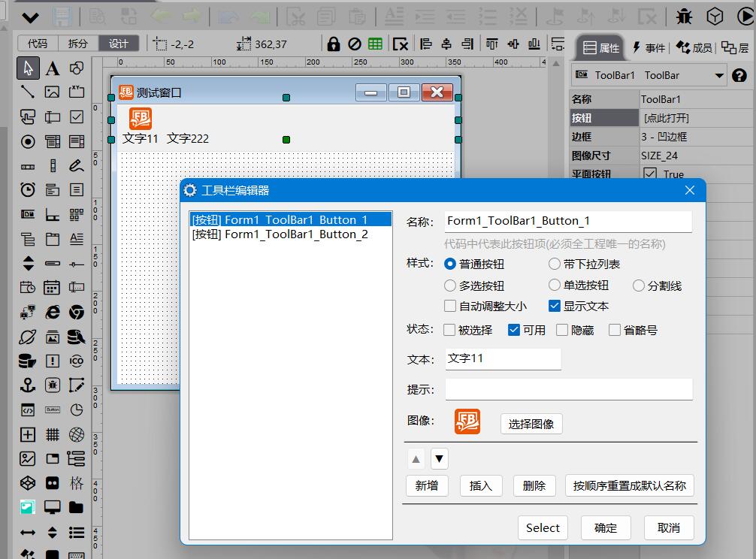Switch to the 代码 tab
The image size is (756, 559).
click(x=37, y=43)
